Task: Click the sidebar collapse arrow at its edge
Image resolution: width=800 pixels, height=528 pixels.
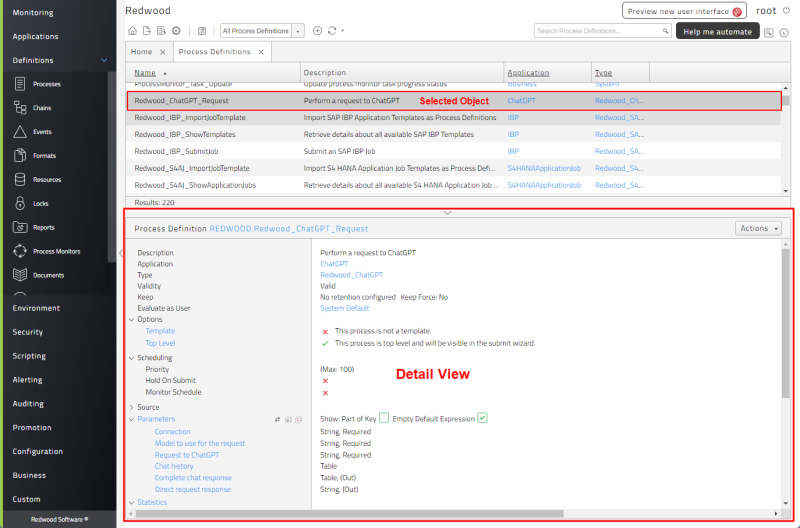Action: (x=120, y=253)
